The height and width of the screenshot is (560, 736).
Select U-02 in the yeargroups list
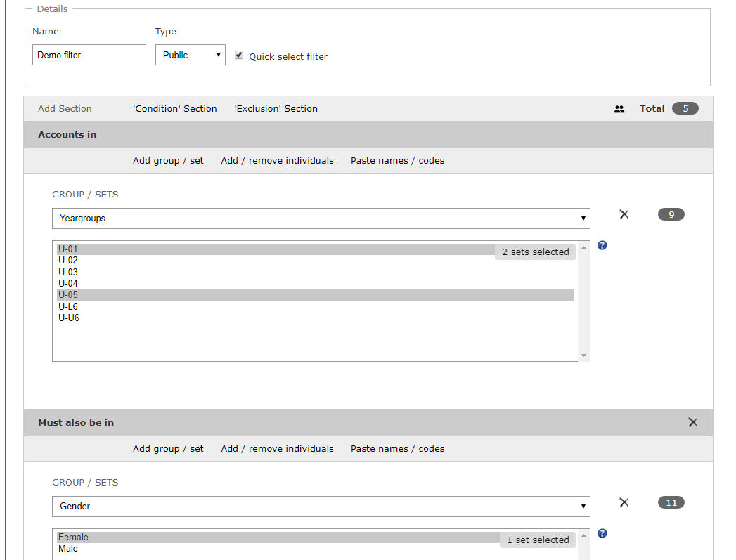pyautogui.click(x=316, y=260)
